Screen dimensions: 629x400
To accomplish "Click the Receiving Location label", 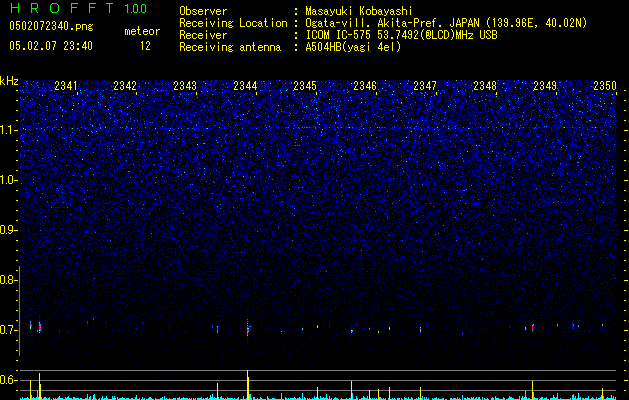I will [x=233, y=23].
